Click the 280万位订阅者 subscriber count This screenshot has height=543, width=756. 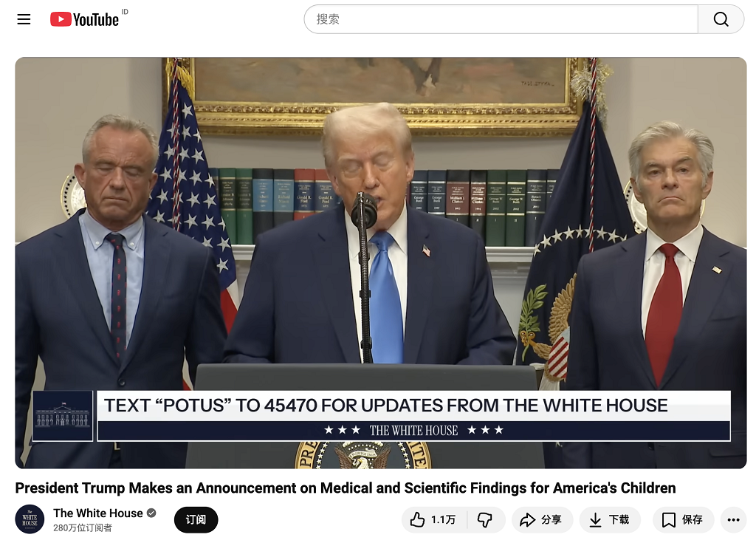pos(83,528)
